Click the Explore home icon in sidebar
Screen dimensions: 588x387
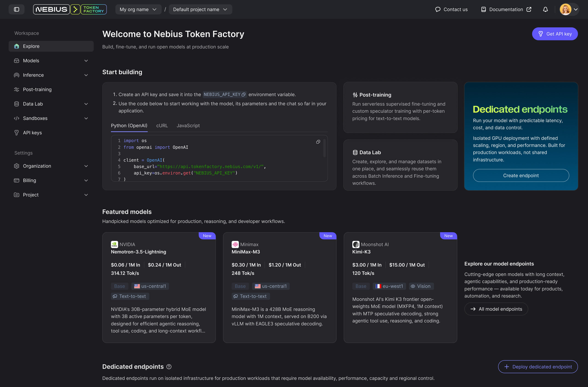coord(17,46)
